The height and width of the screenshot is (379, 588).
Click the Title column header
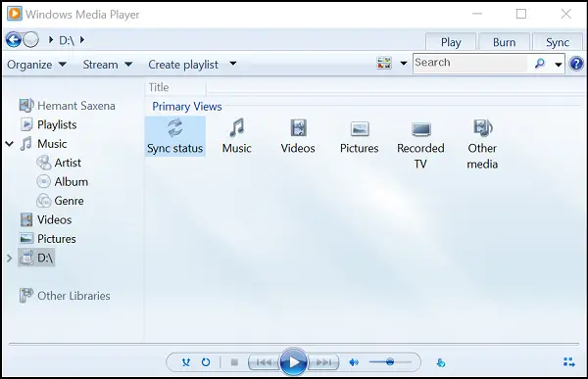tap(175, 87)
